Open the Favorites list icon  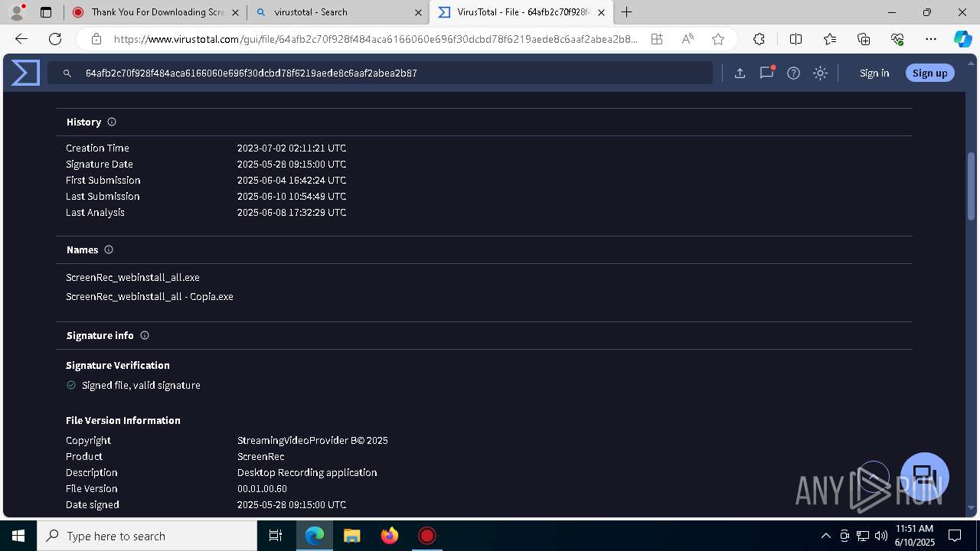coord(830,39)
